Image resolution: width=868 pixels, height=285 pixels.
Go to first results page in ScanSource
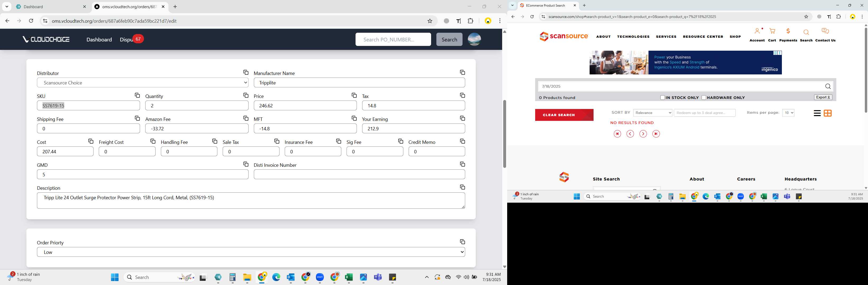617,134
